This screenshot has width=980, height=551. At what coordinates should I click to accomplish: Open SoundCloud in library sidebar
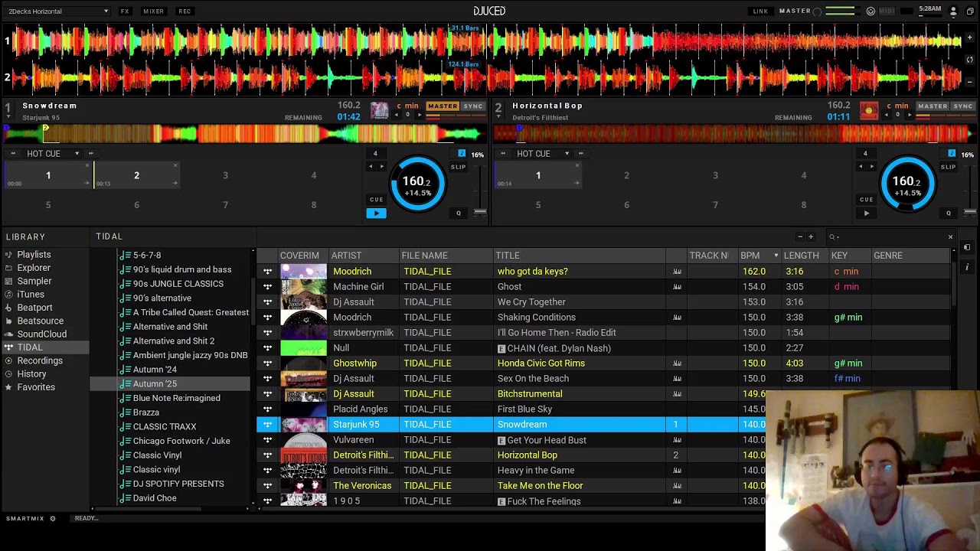(x=41, y=334)
